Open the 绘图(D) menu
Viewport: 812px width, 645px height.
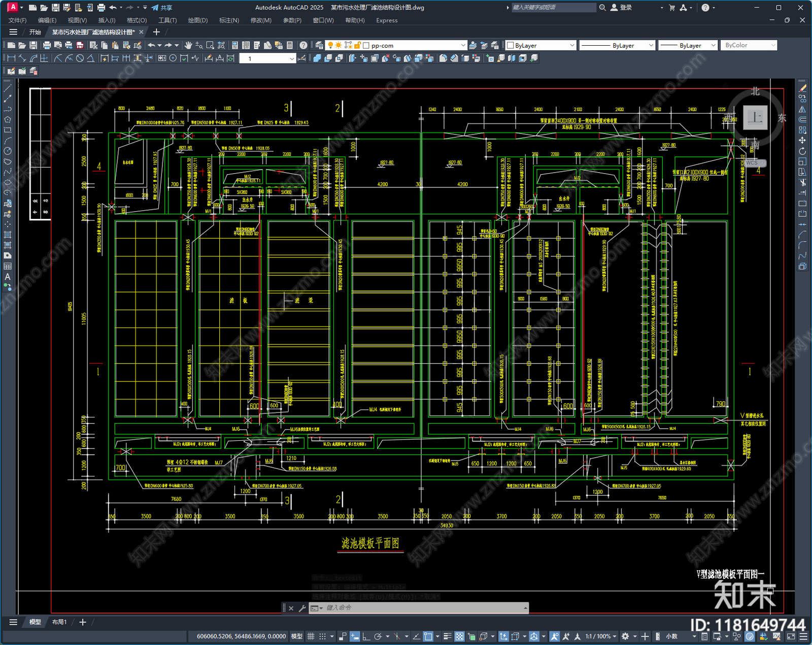(198, 20)
